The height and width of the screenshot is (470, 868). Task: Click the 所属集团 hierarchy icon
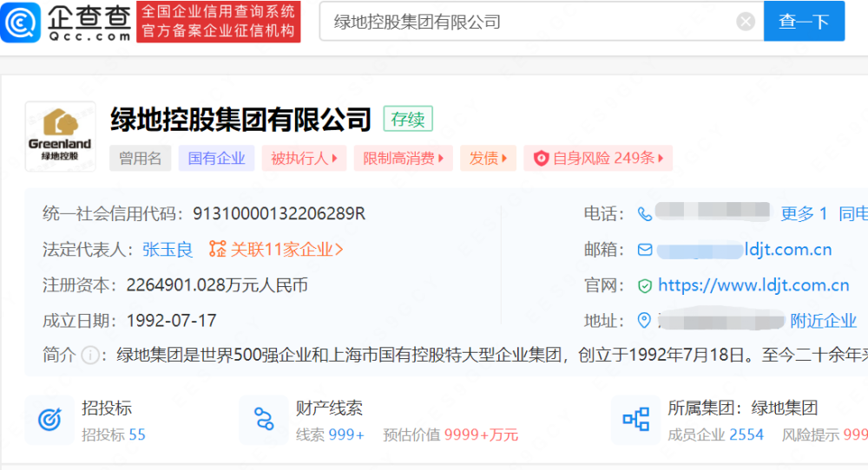click(x=635, y=420)
